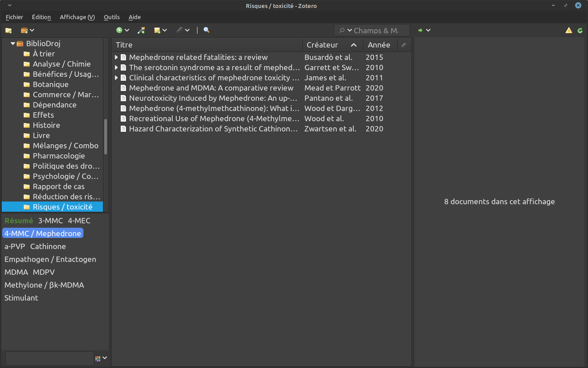Open the New Note dropdown arrow
The height and width of the screenshot is (368, 588).
pos(165,30)
